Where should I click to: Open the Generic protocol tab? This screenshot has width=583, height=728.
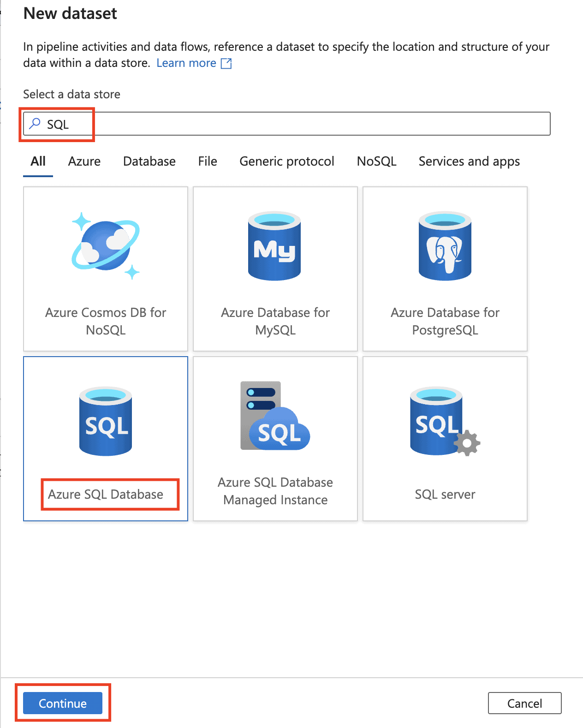coord(286,161)
